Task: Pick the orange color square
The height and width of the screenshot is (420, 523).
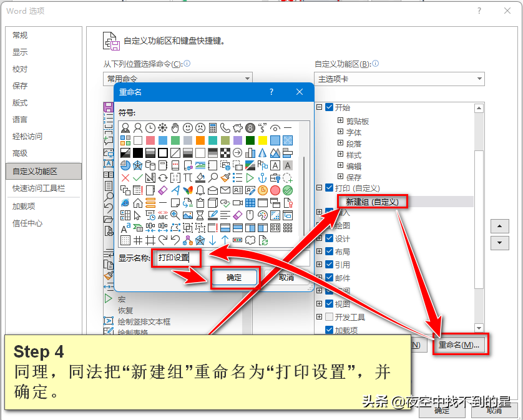Action: 200,140
